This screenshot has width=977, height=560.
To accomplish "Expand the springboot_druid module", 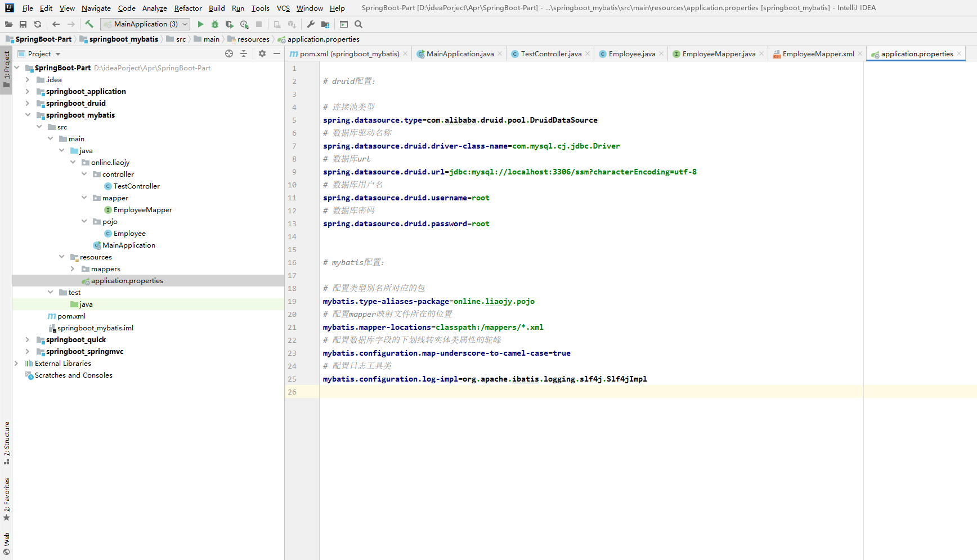I will click(28, 103).
